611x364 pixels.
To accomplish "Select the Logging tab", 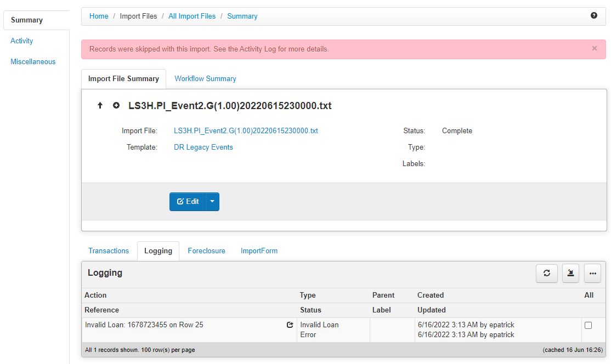I will pos(158,251).
